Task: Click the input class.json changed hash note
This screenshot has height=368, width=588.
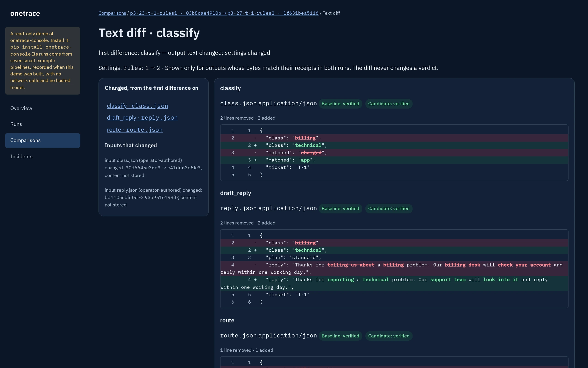Action: pyautogui.click(x=154, y=168)
